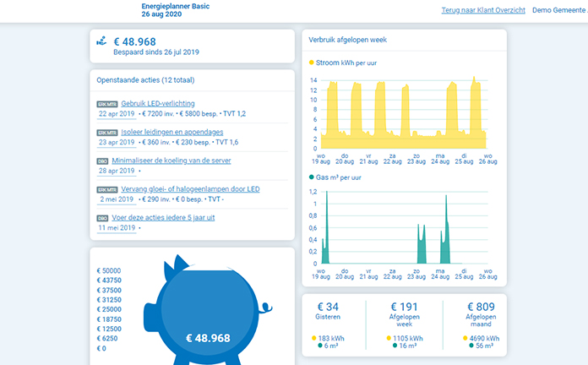Image resolution: width=588 pixels, height=365 pixels.
Task: Click the teal Gas legend dot
Action: pos(311,177)
